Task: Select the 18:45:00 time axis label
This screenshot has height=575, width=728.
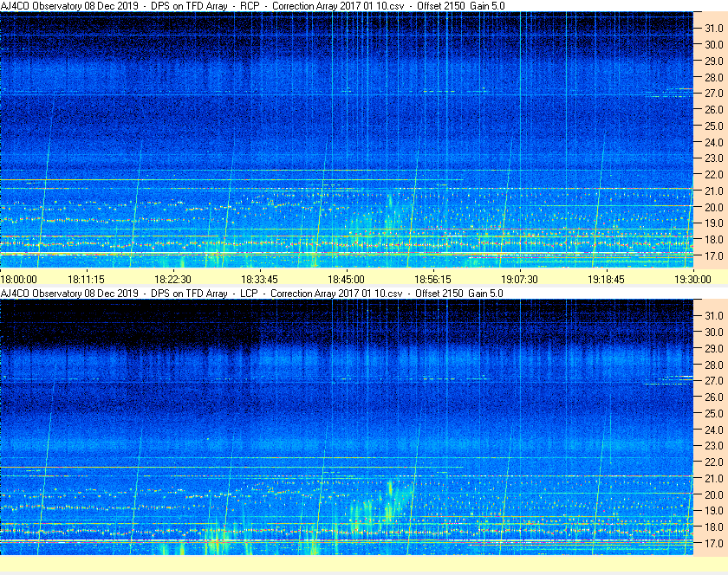Action: coord(347,280)
